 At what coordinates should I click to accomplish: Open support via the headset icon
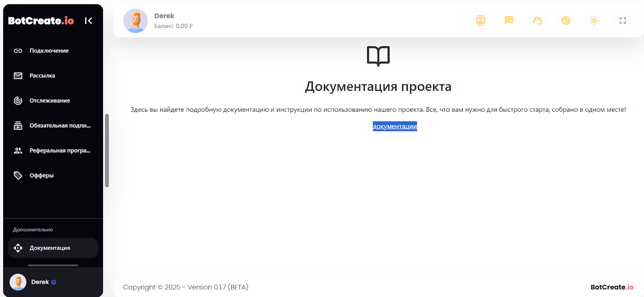click(x=537, y=20)
